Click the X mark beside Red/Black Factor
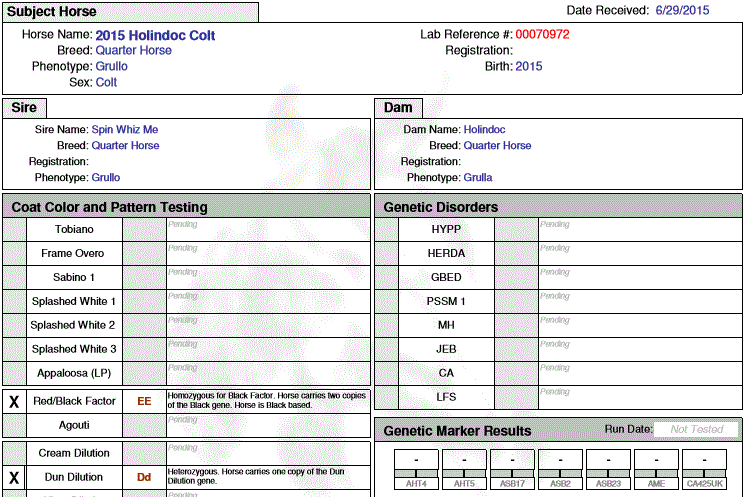Screen dimensions: 746x497 [x=14, y=401]
